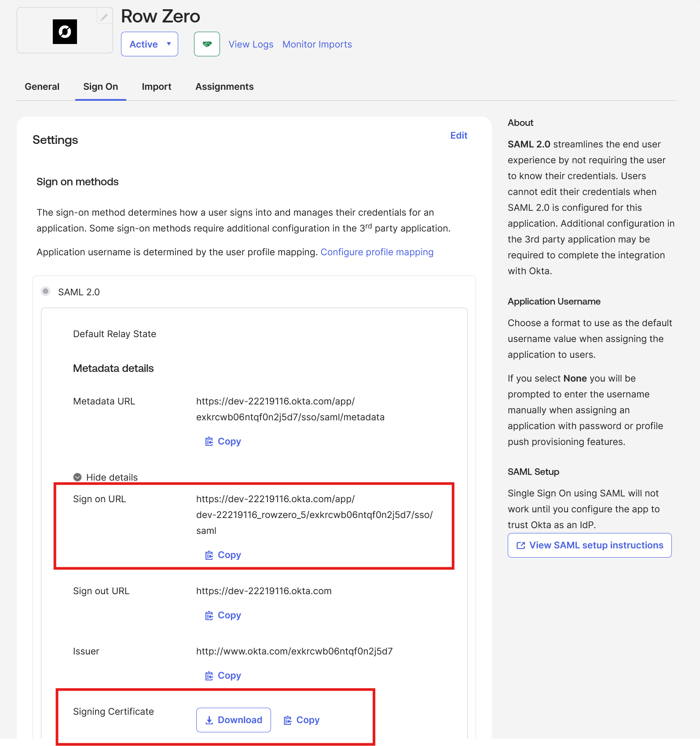Copy the Sign on URL
This screenshot has width=700, height=746.
223,555
